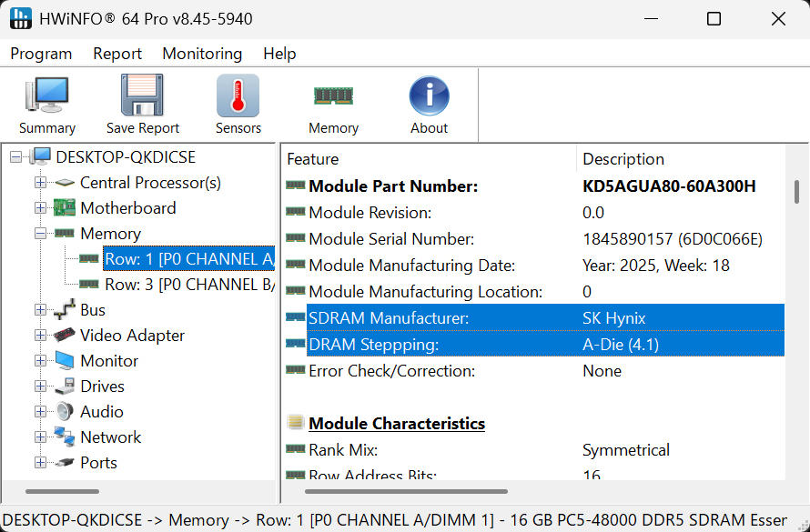Open the About info icon
The image size is (810, 532).
pos(429,95)
